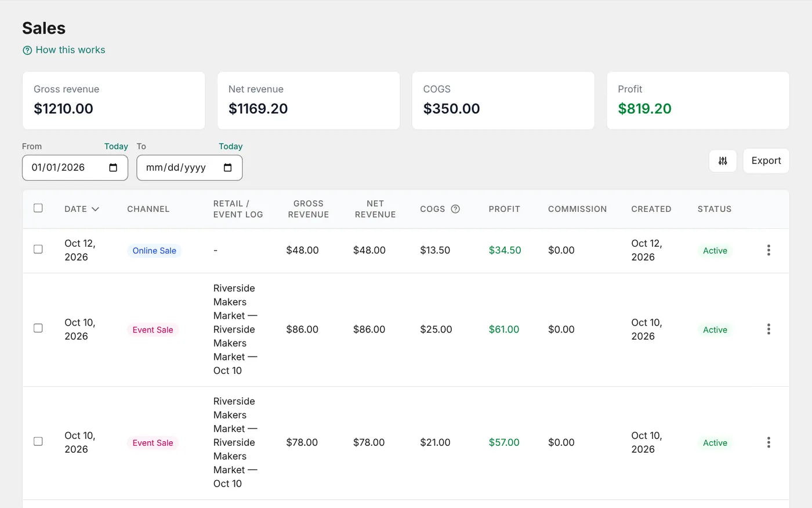The height and width of the screenshot is (508, 812).
Task: Click the Online Sale channel badge
Action: (x=154, y=251)
